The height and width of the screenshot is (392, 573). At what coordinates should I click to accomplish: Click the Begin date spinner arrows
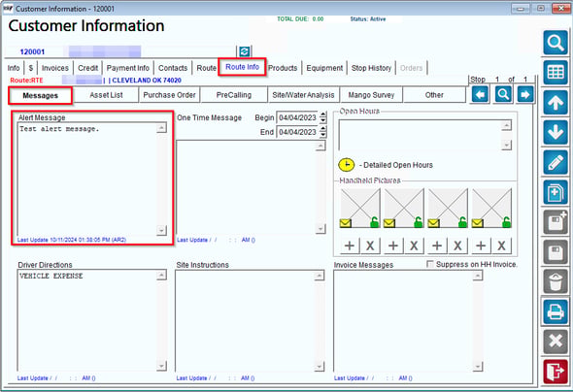click(322, 117)
